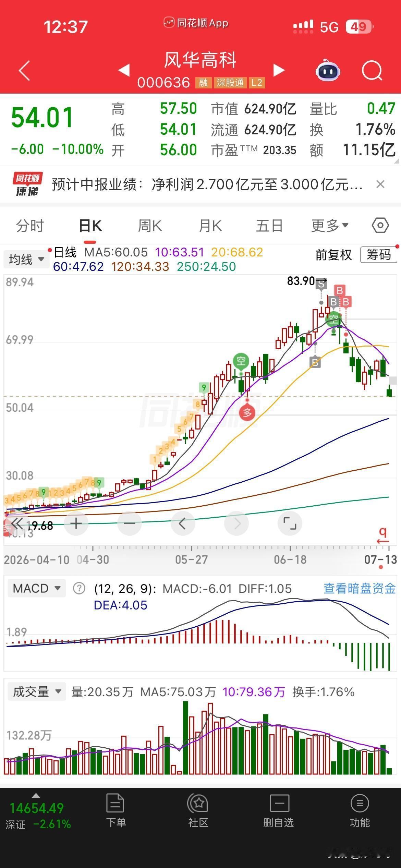
Task: Switch to 月K tab
Action: point(210,226)
